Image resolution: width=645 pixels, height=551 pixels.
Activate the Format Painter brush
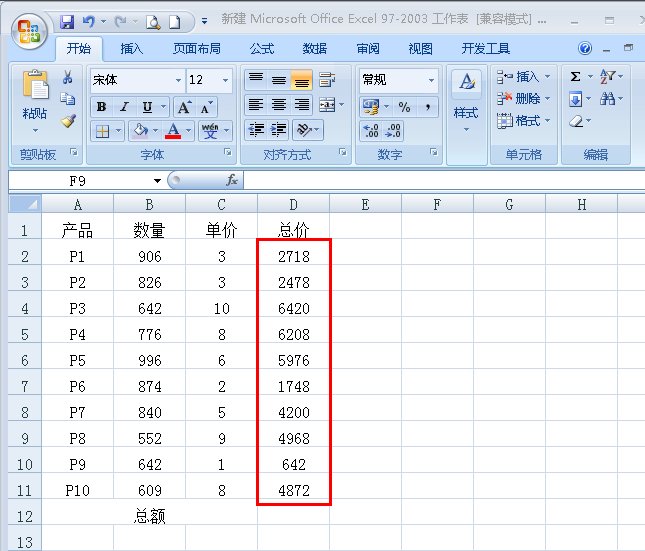[x=68, y=121]
